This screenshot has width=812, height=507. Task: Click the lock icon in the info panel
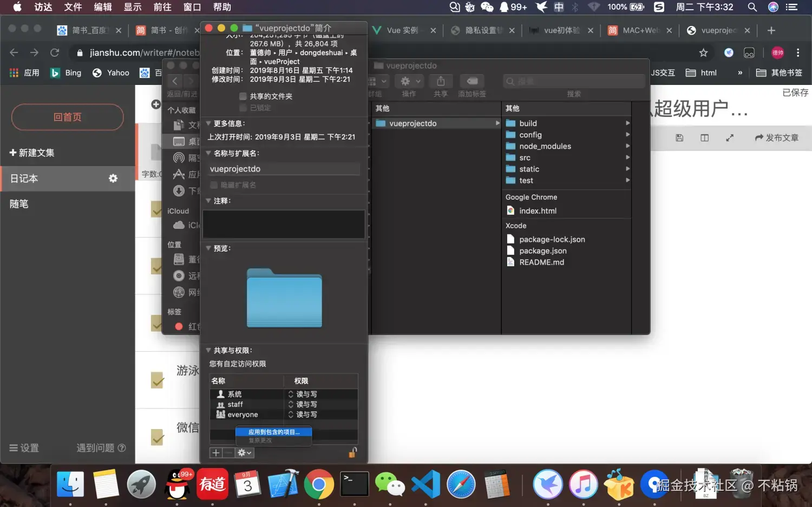(x=352, y=452)
